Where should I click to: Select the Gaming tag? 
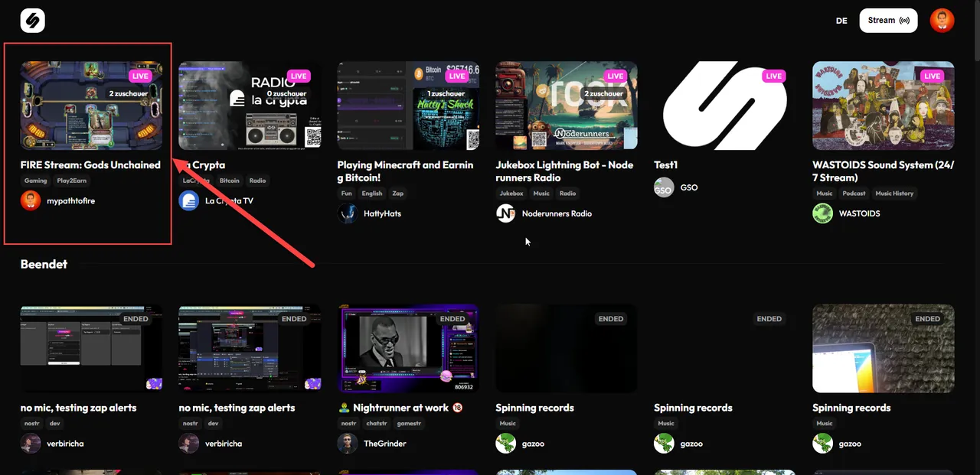(x=36, y=181)
